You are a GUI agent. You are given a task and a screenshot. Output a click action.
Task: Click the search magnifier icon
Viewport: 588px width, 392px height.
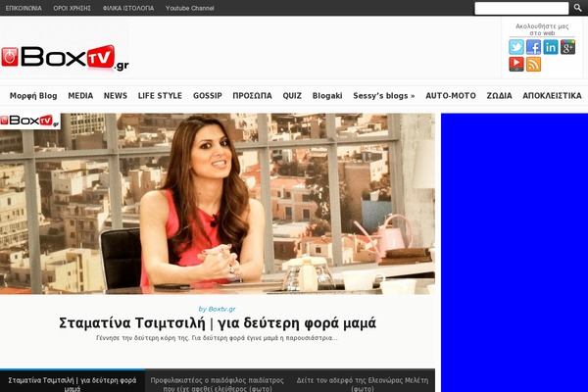(x=578, y=8)
